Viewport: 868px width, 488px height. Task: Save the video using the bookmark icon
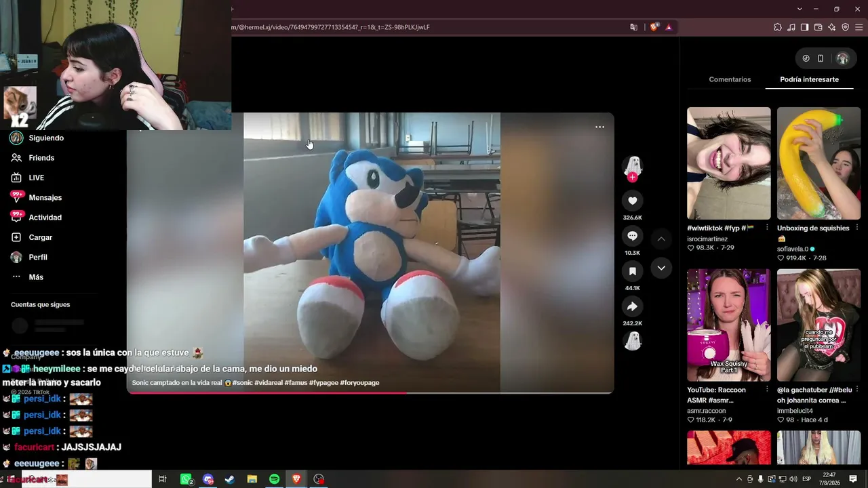632,271
